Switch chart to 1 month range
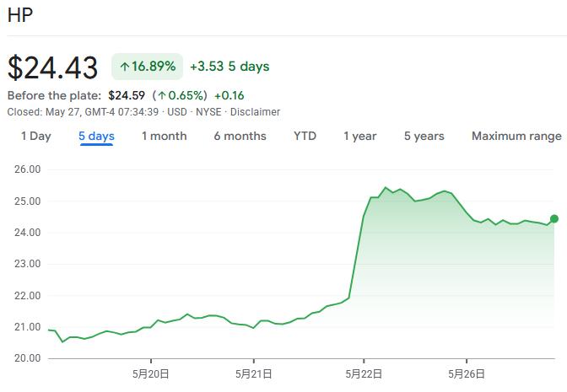 165,137
